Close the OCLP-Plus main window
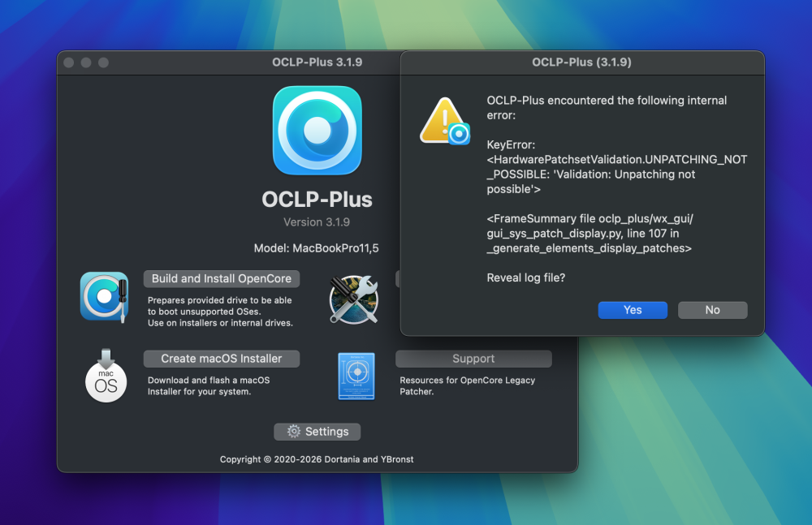The image size is (812, 525). point(68,62)
